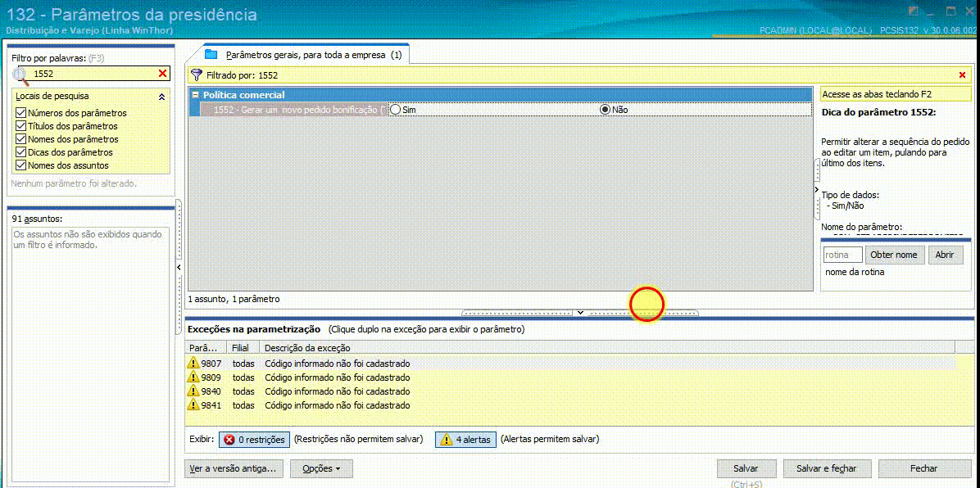This screenshot has width=980, height=488.
Task: Click the 1 assunto, 1 parâmetro status text
Action: coord(234,299)
